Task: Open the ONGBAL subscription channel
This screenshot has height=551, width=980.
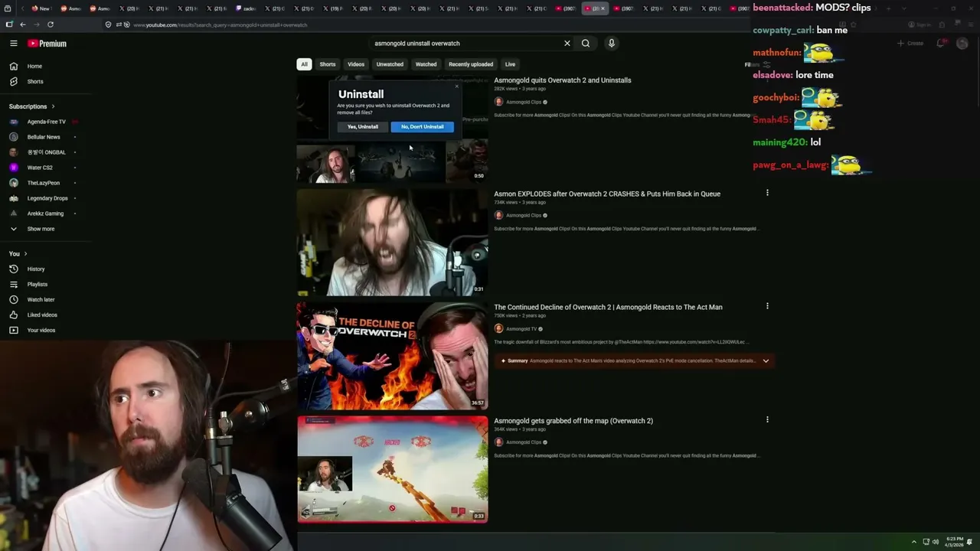Action: tap(46, 152)
